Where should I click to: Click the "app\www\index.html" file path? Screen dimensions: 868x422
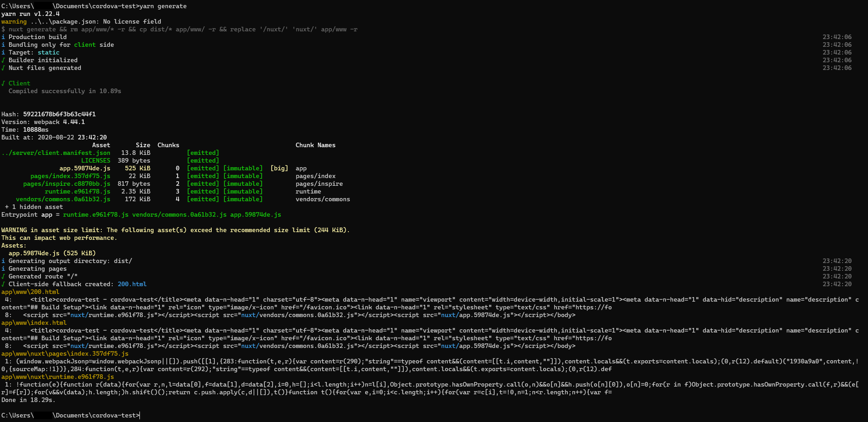click(x=34, y=323)
